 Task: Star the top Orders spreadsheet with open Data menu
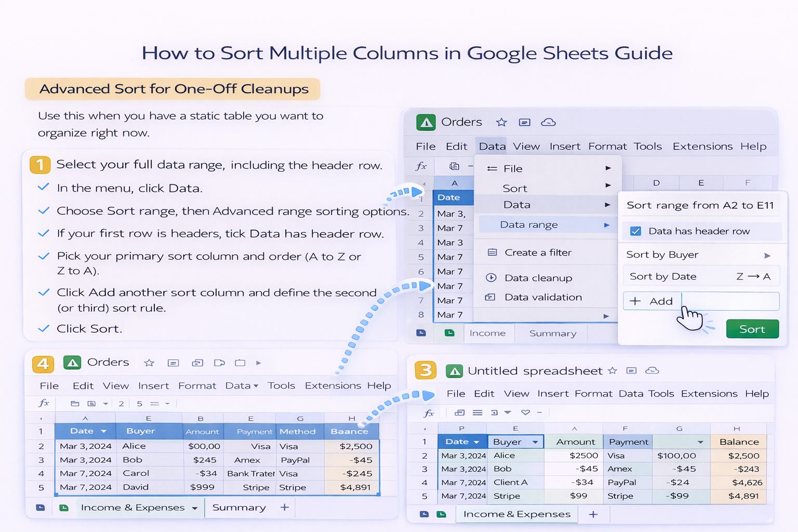pos(501,122)
